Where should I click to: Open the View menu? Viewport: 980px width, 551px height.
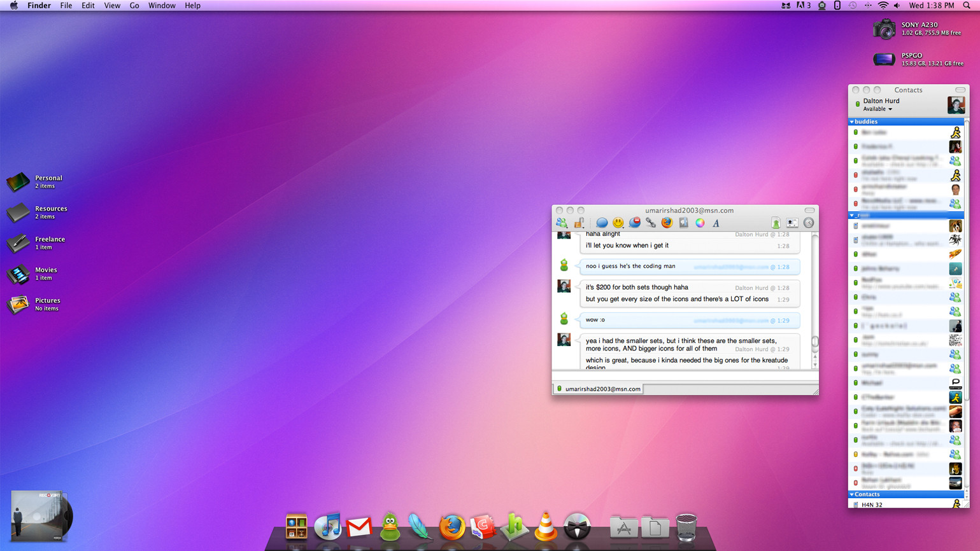112,6
